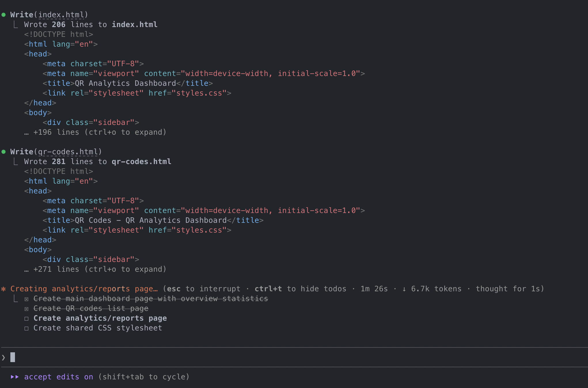Click the tree connector under Write(qr-codes.html)
The height and width of the screenshot is (388, 588).
coord(16,162)
